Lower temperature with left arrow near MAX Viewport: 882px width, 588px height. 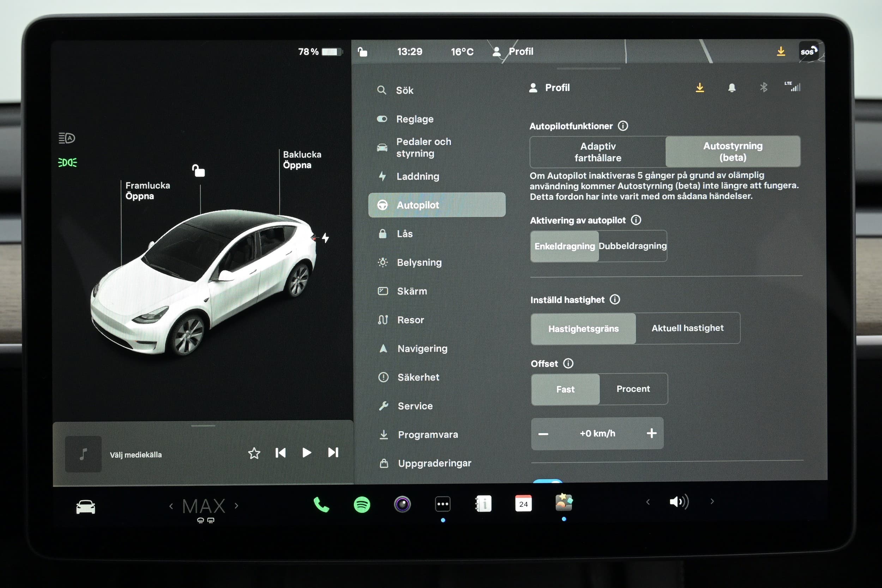coord(171,506)
